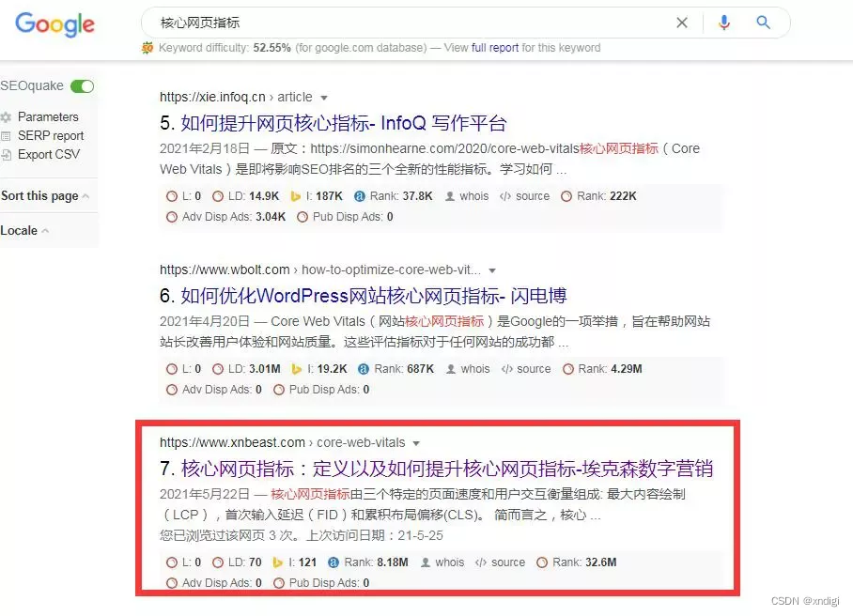The width and height of the screenshot is (853, 616).
Task: Open the SERP report icon entry
Action: (x=6, y=136)
